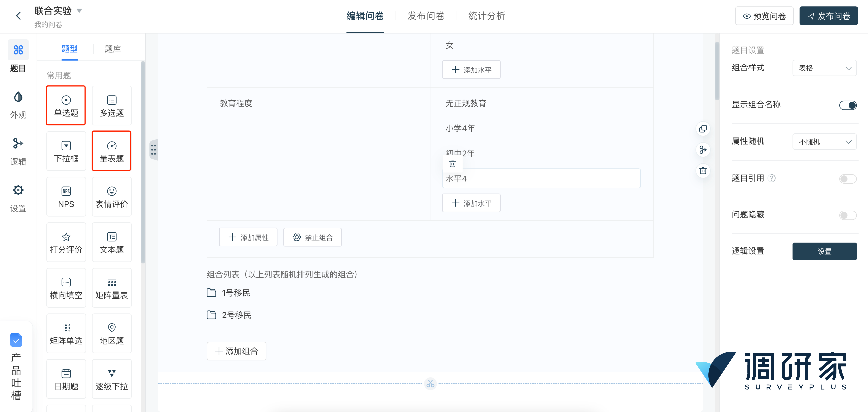
Task: Go back using the left arrow icon
Action: click(19, 16)
